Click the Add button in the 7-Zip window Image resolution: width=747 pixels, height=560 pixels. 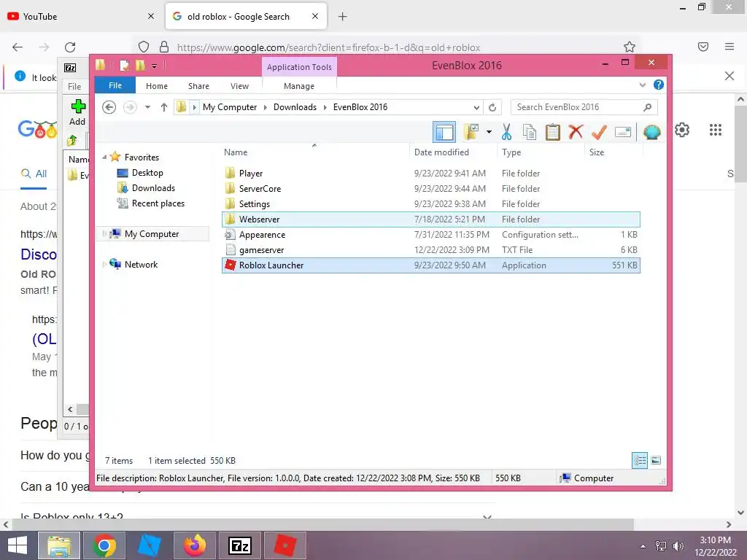(77, 112)
